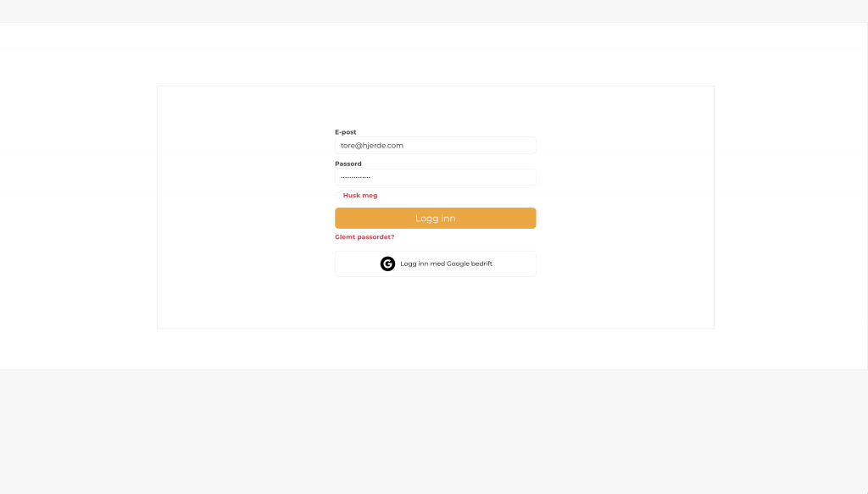Open the Glemt passordet? link
The height and width of the screenshot is (494, 868).
click(364, 236)
